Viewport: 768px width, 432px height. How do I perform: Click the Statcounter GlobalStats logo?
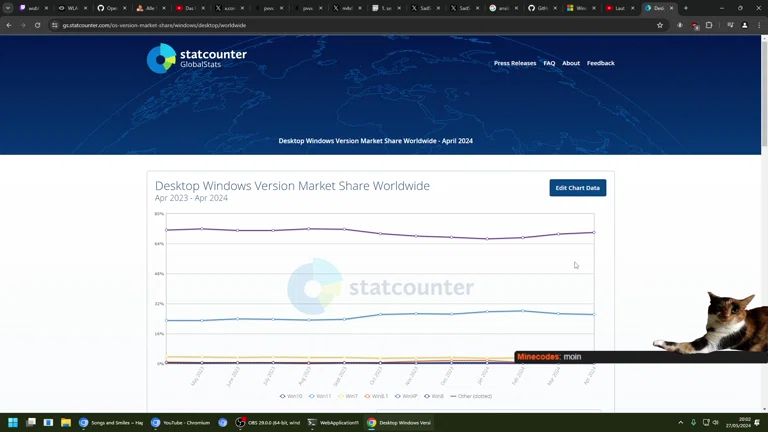click(x=196, y=58)
